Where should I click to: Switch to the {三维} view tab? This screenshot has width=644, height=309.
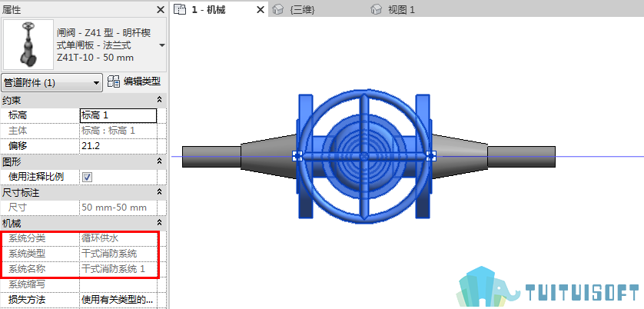click(302, 9)
